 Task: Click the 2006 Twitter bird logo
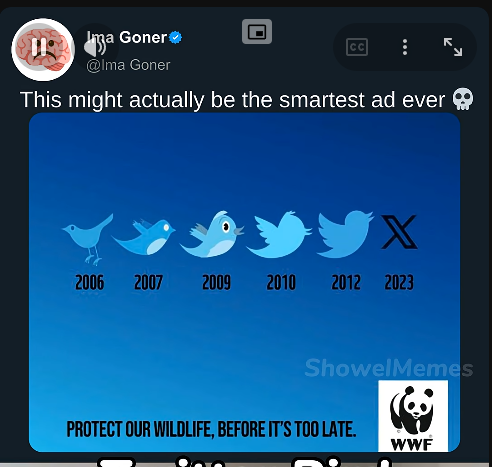click(x=88, y=239)
